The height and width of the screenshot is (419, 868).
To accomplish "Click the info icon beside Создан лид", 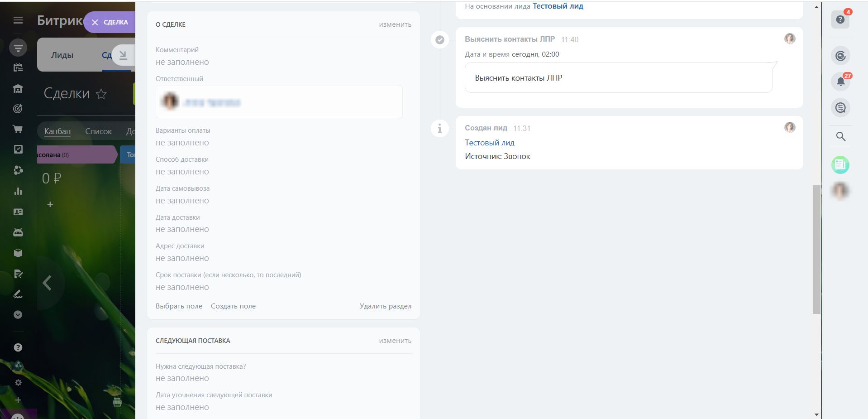I will pyautogui.click(x=439, y=129).
